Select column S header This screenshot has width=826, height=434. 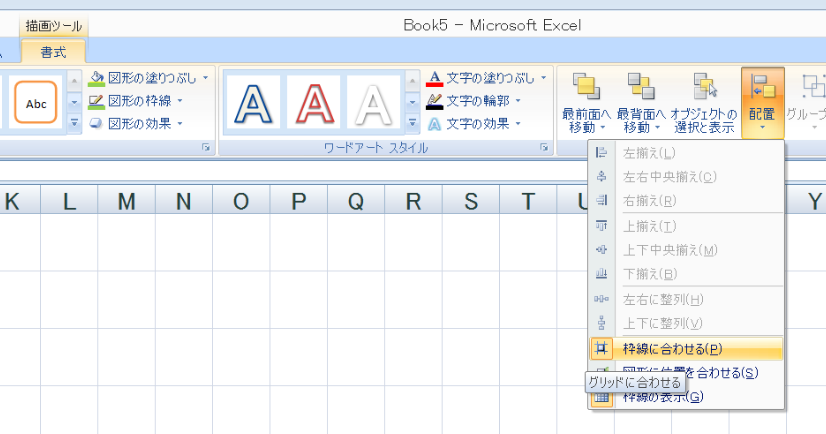coord(471,201)
